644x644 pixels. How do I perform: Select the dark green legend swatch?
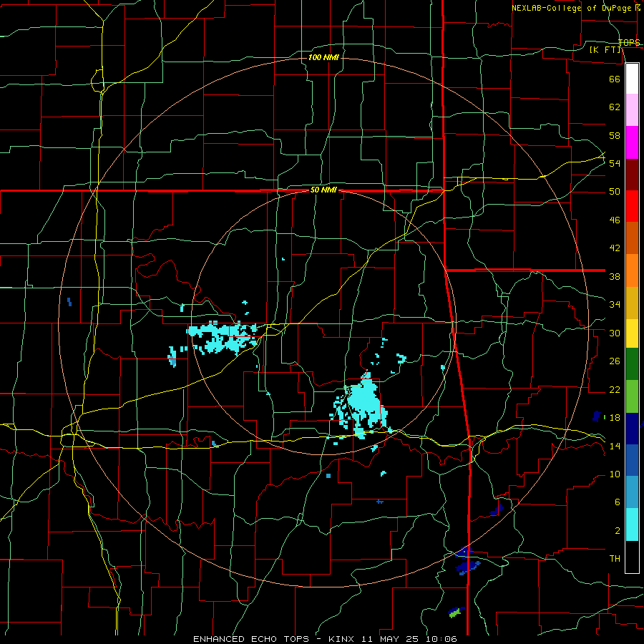tap(632, 364)
